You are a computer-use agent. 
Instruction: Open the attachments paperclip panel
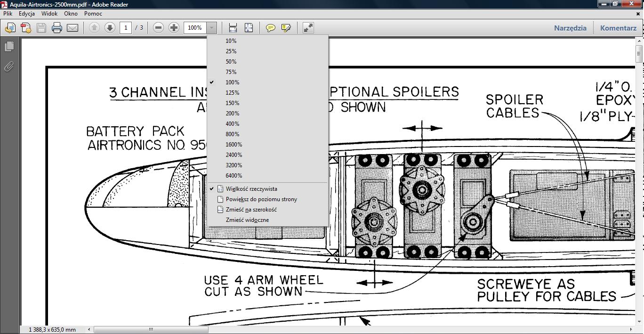coord(9,67)
